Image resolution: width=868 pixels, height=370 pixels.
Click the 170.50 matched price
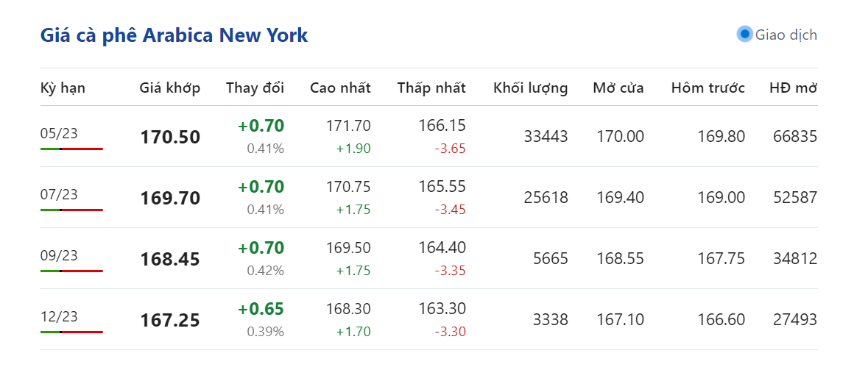(x=170, y=138)
